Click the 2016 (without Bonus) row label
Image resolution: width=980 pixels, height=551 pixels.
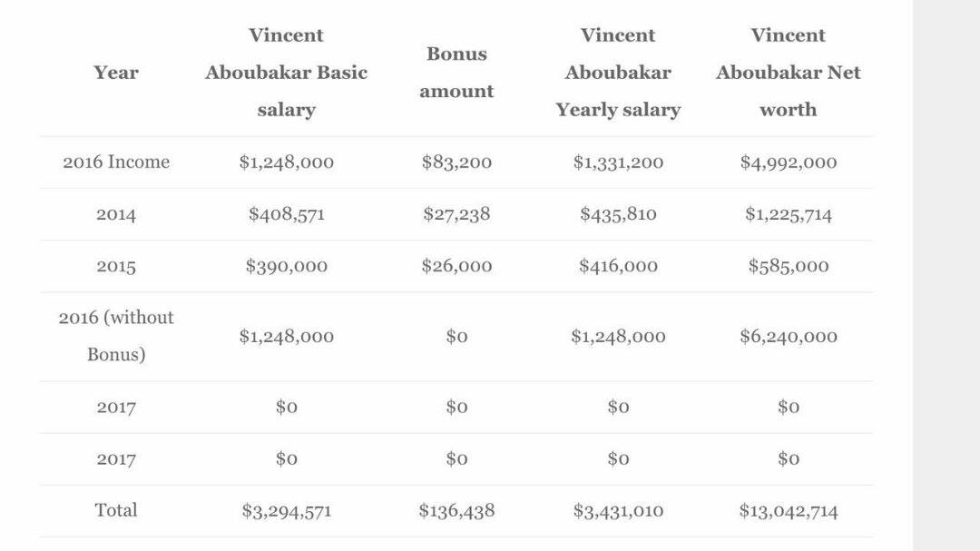(x=116, y=336)
